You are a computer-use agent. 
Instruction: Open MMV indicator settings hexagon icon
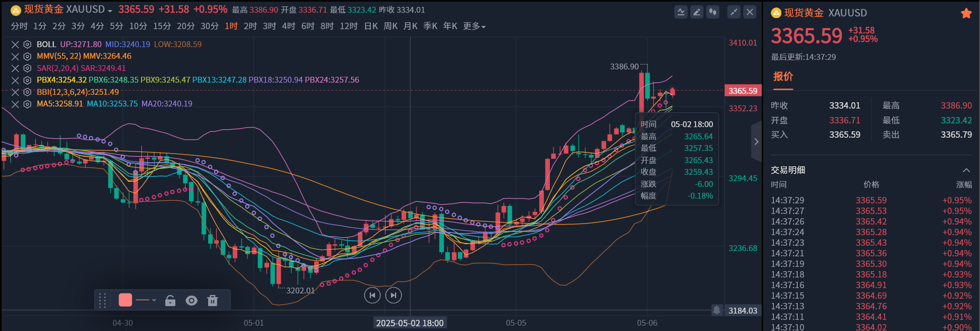pyautogui.click(x=28, y=56)
